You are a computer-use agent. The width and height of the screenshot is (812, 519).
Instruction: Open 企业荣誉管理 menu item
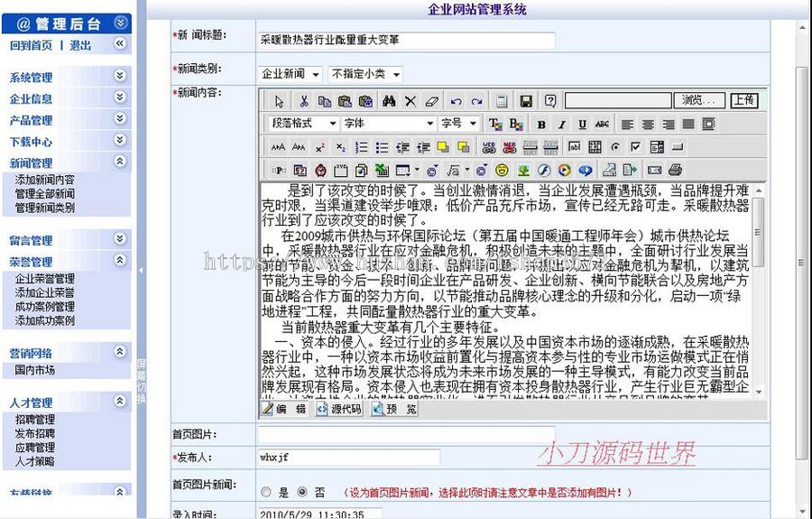click(44, 279)
